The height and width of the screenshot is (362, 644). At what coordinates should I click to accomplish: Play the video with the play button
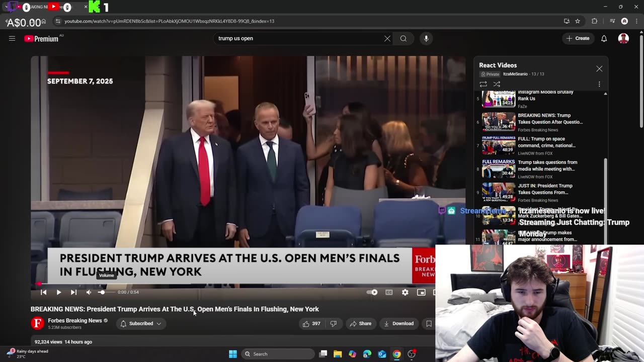pyautogui.click(x=59, y=292)
